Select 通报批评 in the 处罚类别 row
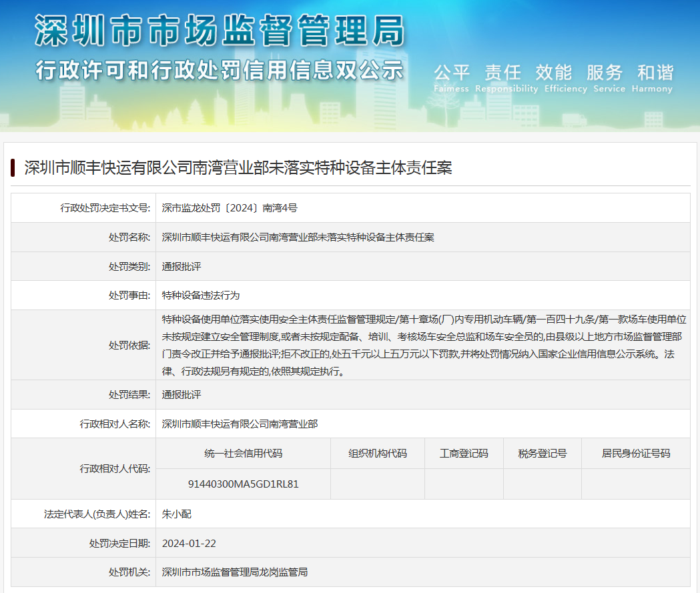The width and height of the screenshot is (700, 593). pyautogui.click(x=182, y=266)
